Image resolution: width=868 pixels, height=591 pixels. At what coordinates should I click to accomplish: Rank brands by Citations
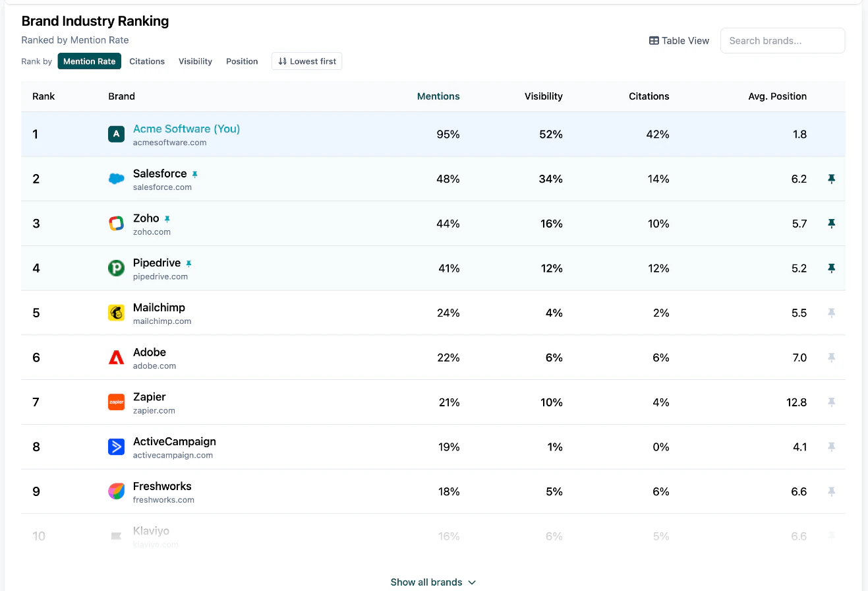coord(147,61)
